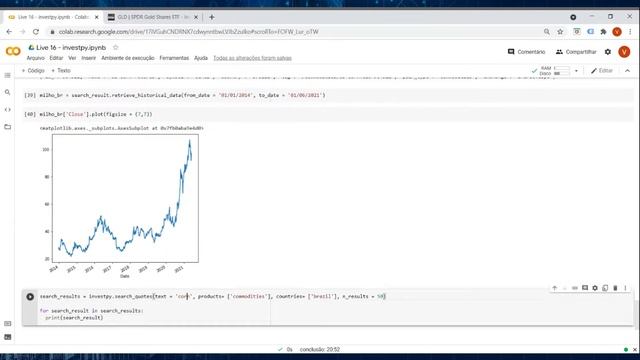640x360 pixels.
Task: Open the Ver menu
Action: [x=72, y=58]
